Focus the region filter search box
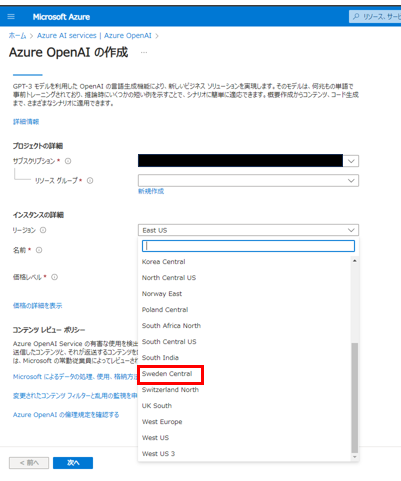Screen dimensions: 401x481 248,246
